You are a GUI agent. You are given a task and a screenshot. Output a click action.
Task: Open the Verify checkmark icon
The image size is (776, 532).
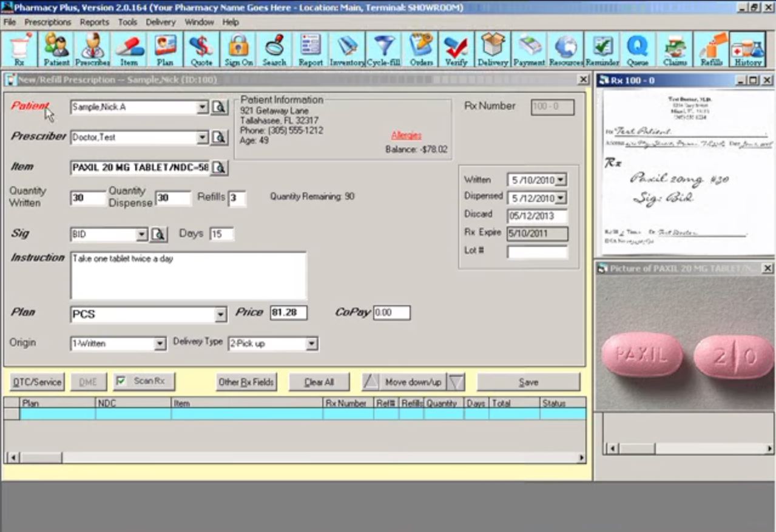coord(456,49)
